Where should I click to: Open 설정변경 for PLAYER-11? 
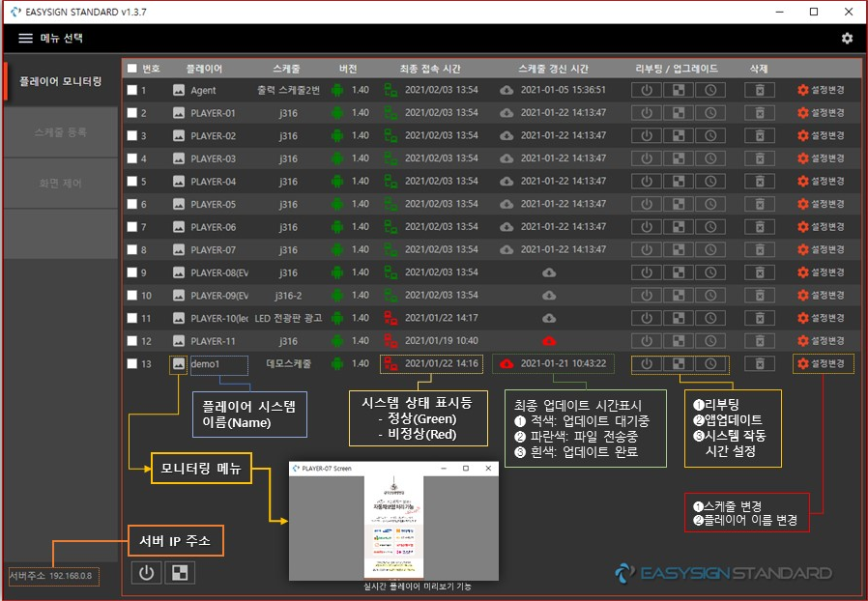click(821, 340)
